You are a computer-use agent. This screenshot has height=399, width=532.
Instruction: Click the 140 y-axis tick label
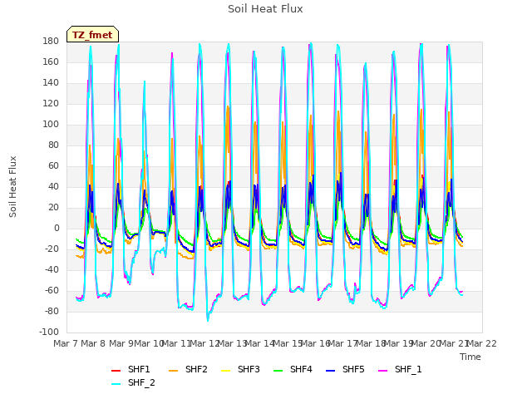51,83
